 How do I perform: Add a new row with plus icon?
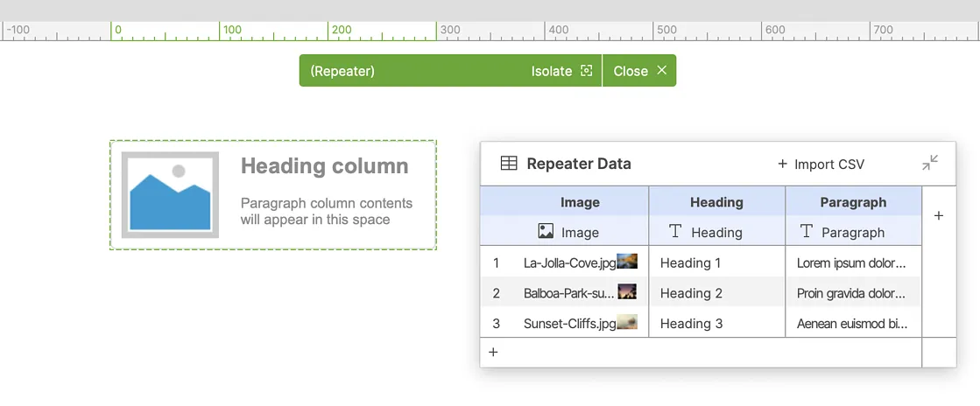point(493,352)
